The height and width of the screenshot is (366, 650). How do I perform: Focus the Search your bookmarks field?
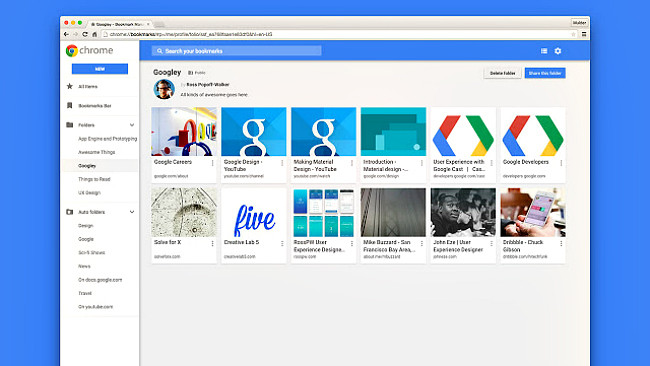pyautogui.click(x=237, y=51)
